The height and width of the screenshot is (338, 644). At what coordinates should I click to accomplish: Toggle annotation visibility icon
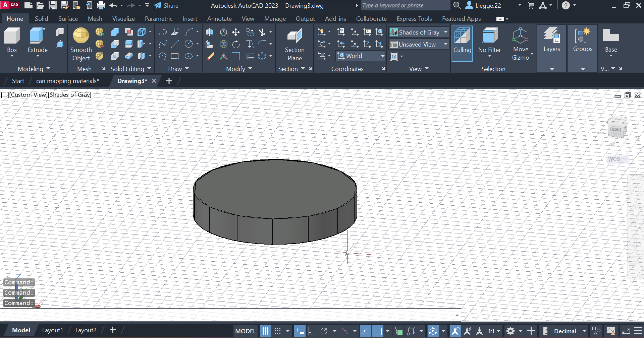455,331
